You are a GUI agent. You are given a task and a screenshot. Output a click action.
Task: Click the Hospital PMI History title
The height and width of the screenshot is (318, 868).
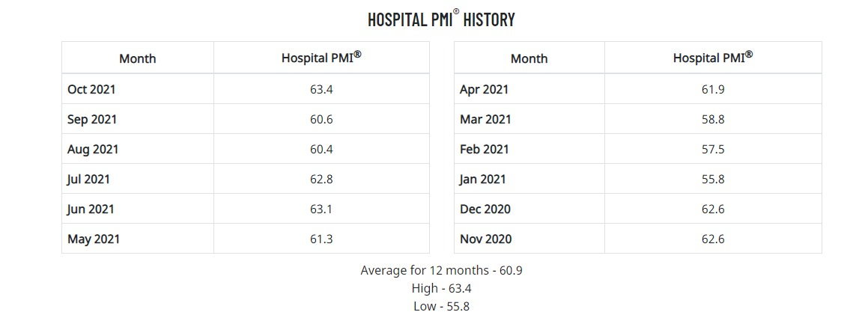coord(441,19)
